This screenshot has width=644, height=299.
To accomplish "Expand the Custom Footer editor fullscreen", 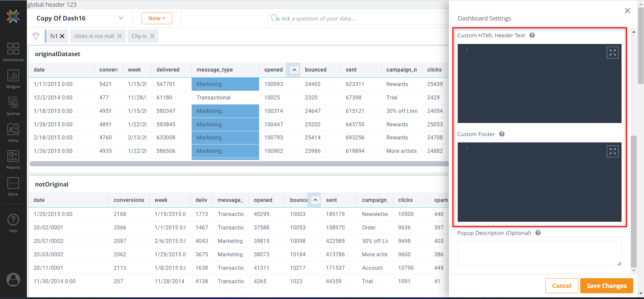I will (x=612, y=151).
